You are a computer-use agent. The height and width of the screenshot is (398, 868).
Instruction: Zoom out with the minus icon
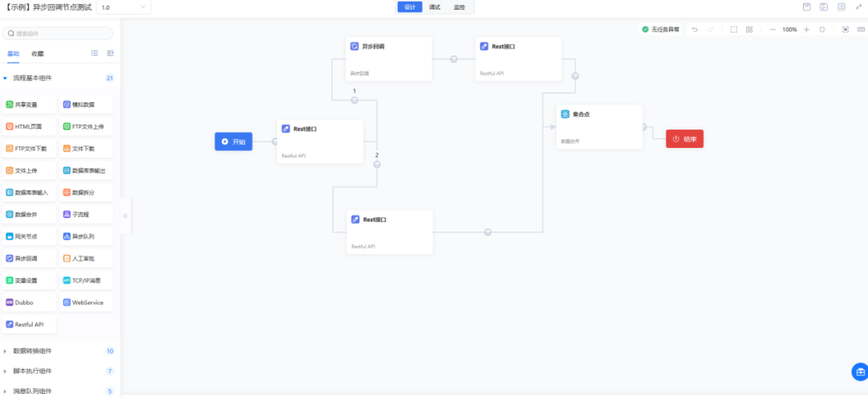pos(772,30)
